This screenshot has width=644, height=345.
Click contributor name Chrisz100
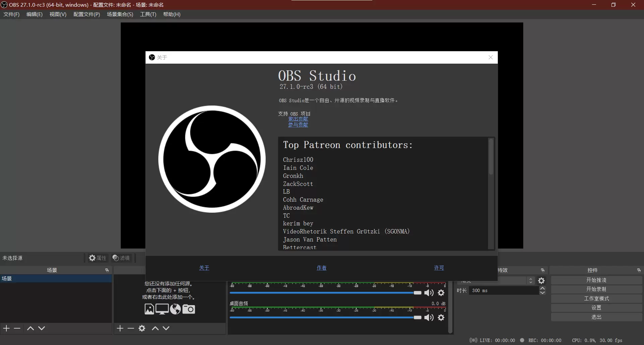coord(298,160)
